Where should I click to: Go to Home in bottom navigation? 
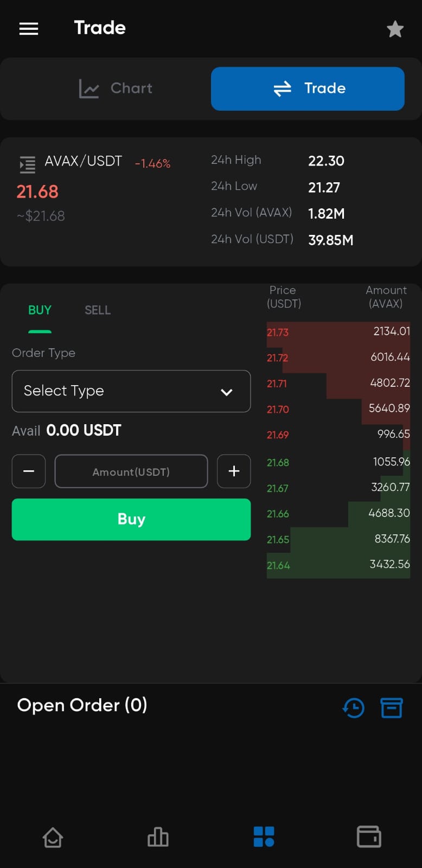pyautogui.click(x=53, y=837)
